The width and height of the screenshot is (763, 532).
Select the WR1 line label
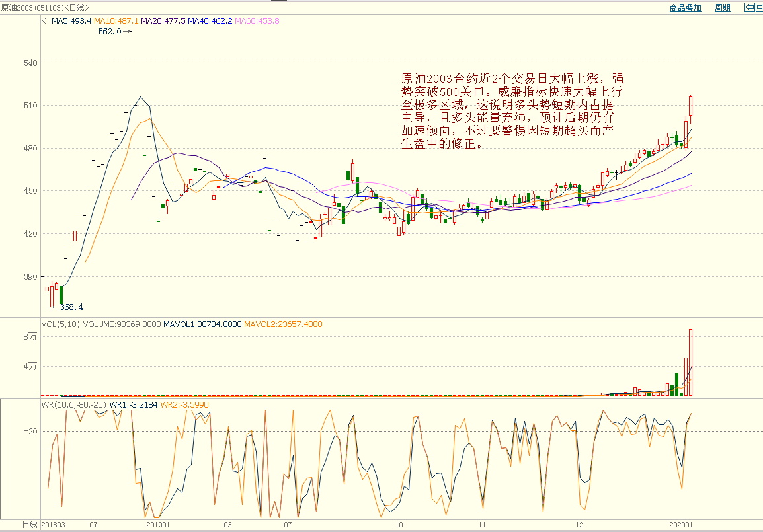pos(133,404)
